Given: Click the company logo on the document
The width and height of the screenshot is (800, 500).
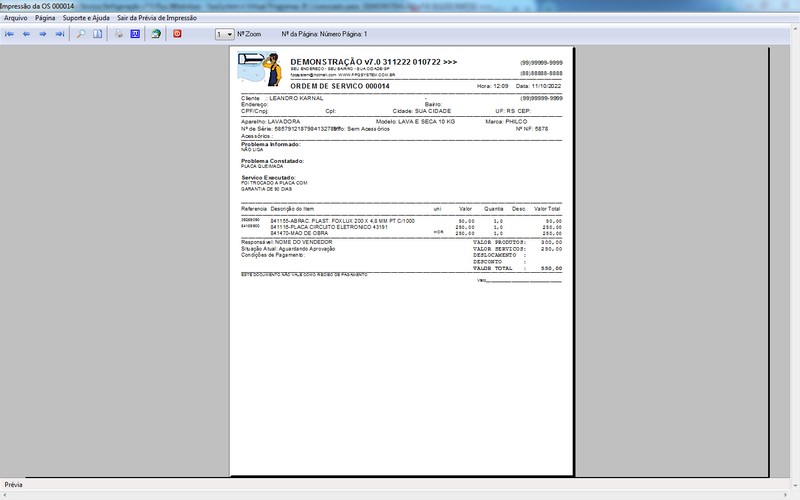Looking at the screenshot, I should pyautogui.click(x=260, y=69).
